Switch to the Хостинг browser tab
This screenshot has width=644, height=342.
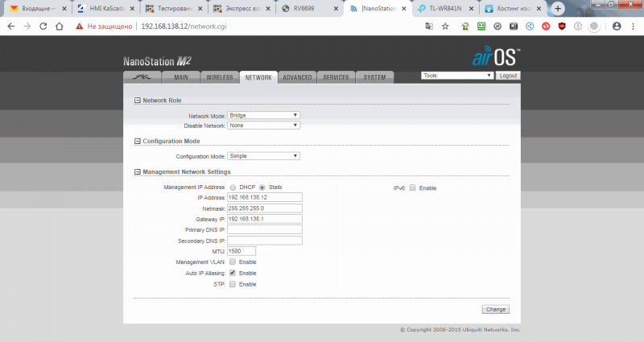[514, 8]
